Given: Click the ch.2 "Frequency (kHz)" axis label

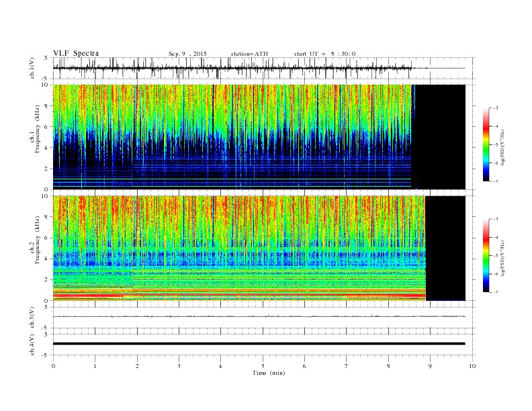Looking at the screenshot, I should tap(38, 240).
